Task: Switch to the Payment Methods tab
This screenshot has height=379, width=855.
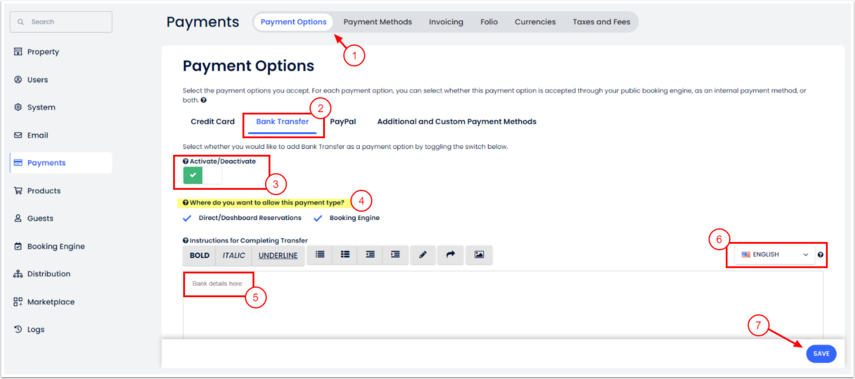Action: (377, 22)
